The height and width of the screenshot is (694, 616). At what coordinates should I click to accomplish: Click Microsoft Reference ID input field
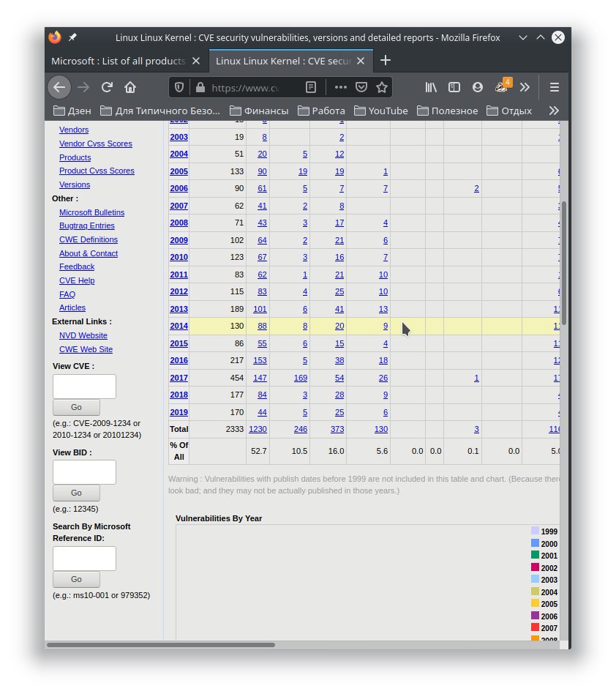[84, 559]
